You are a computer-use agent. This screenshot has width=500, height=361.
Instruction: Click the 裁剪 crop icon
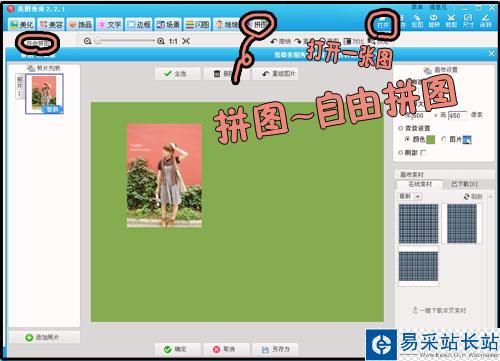[x=451, y=21]
